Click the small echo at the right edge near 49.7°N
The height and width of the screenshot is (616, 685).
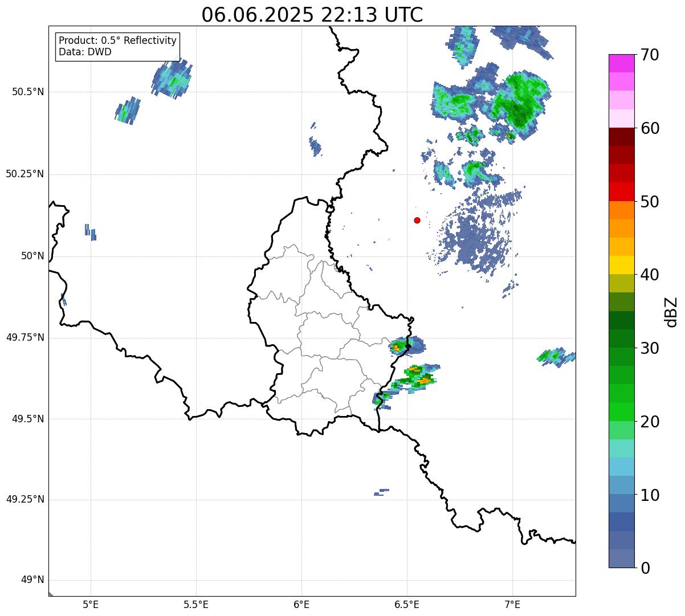click(557, 357)
